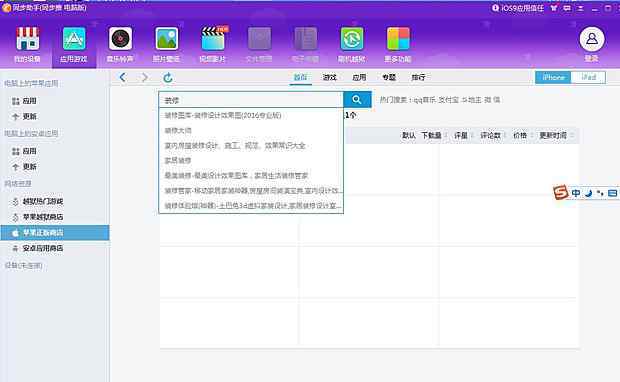Go back with the left arrow

123,77
